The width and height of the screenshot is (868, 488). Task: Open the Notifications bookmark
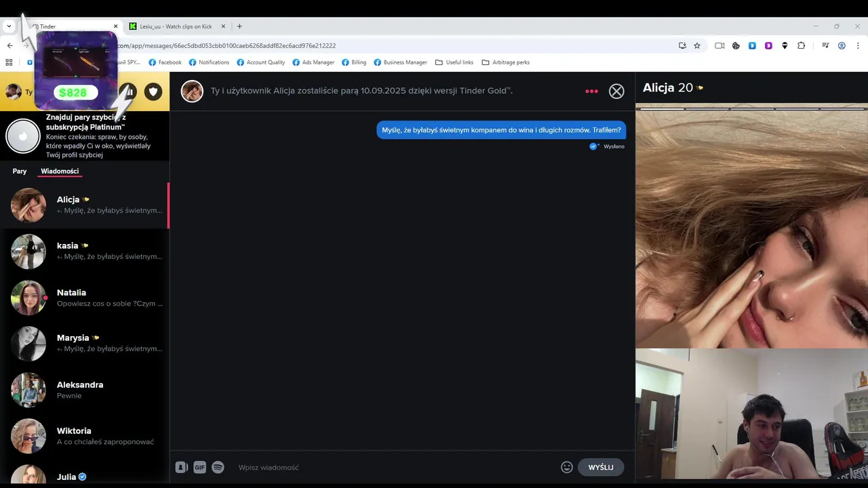point(209,62)
